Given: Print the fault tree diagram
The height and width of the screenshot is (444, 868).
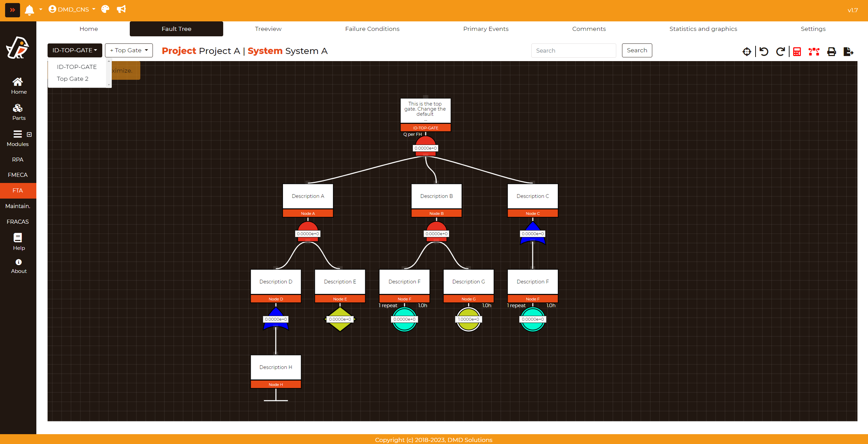Looking at the screenshot, I should [831, 52].
